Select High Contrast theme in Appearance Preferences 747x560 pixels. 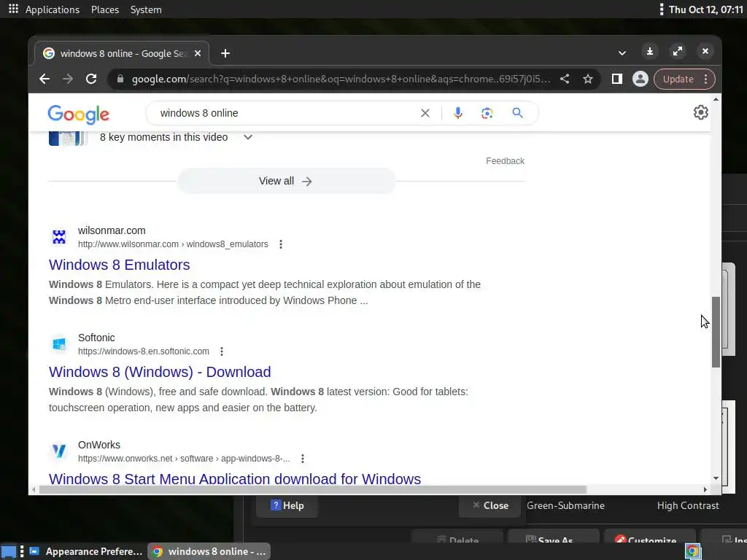688,506
